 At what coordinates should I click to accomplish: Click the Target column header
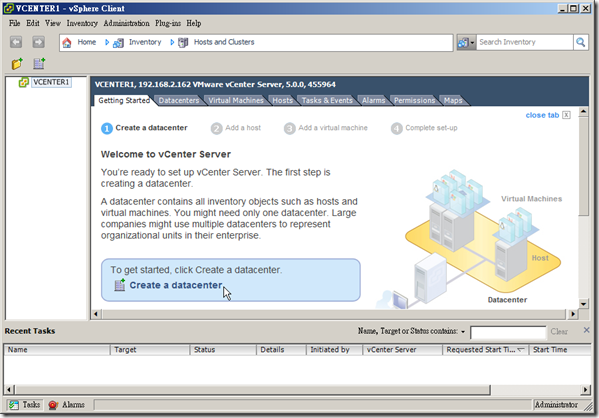pyautogui.click(x=150, y=350)
